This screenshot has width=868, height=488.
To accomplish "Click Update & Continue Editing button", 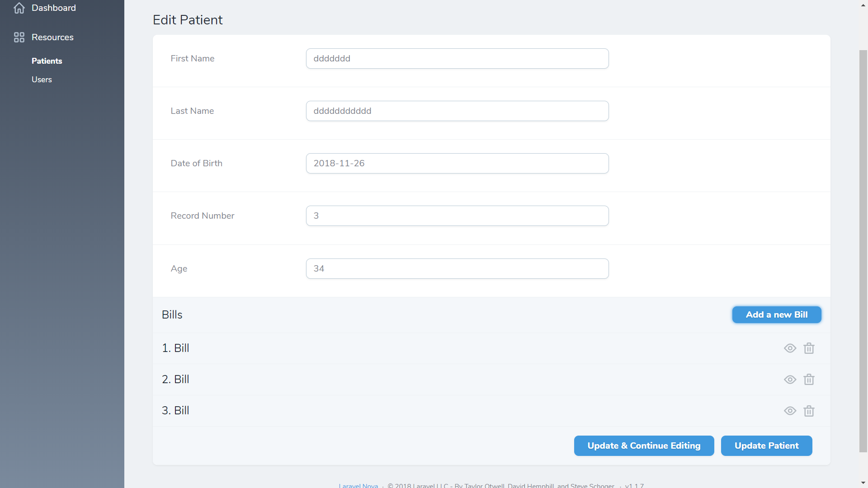I will pos(644,446).
